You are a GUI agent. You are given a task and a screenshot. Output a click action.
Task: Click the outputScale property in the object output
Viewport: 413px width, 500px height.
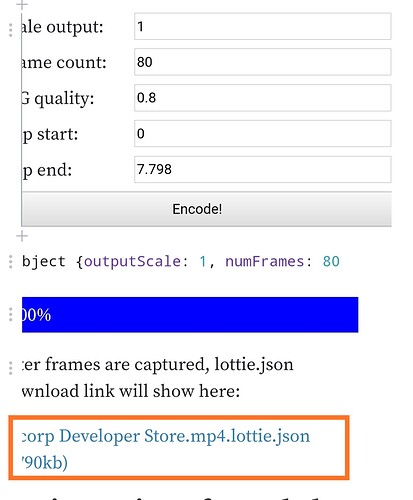coord(133,261)
